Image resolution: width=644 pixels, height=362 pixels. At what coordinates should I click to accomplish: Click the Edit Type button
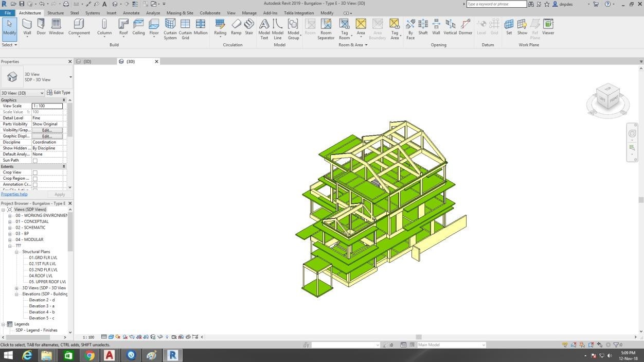tap(59, 93)
